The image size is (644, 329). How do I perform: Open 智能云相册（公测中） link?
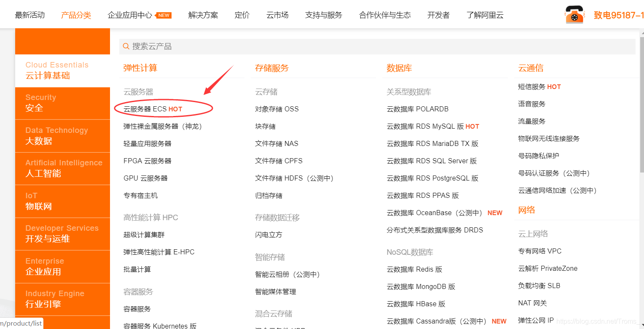coord(287,274)
